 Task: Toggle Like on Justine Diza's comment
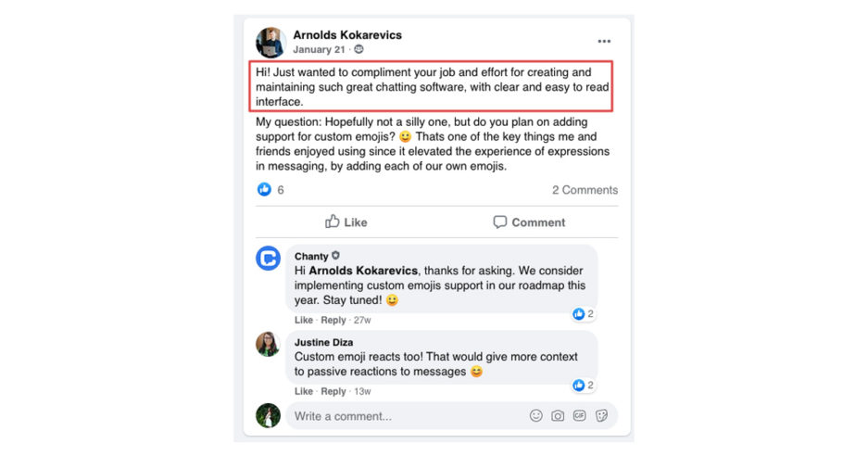(x=304, y=391)
